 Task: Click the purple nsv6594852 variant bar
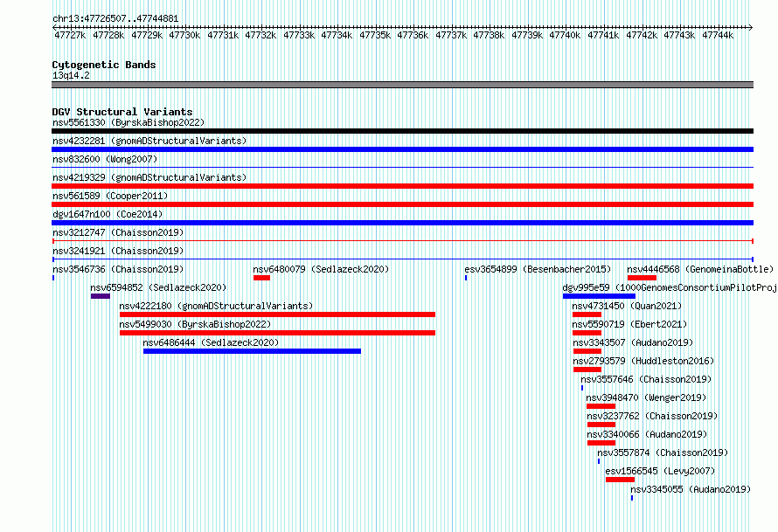[101, 296]
